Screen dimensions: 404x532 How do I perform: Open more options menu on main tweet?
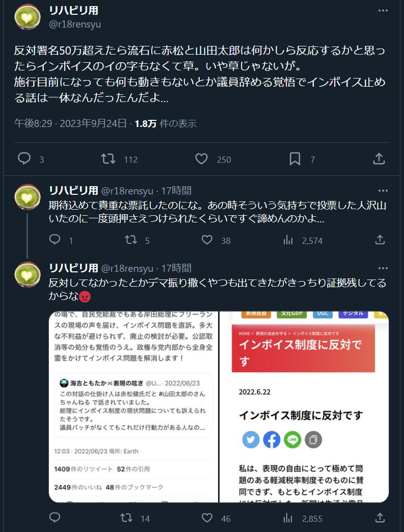[383, 11]
